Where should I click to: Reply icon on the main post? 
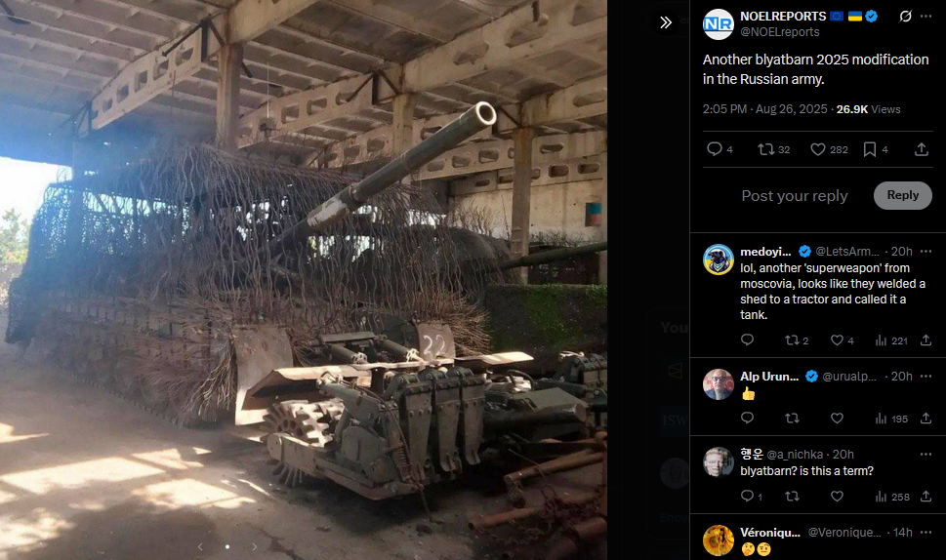pyautogui.click(x=715, y=149)
